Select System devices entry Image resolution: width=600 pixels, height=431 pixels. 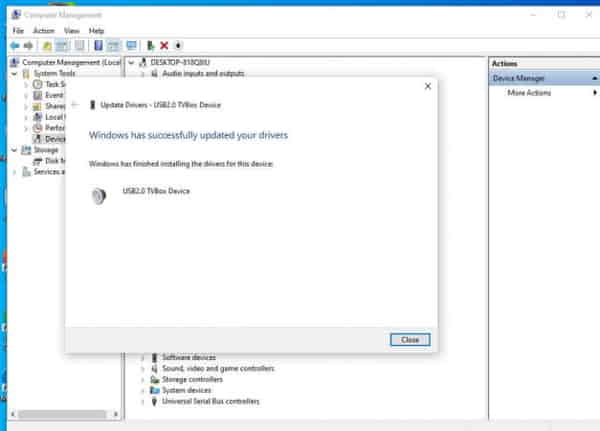coord(186,390)
